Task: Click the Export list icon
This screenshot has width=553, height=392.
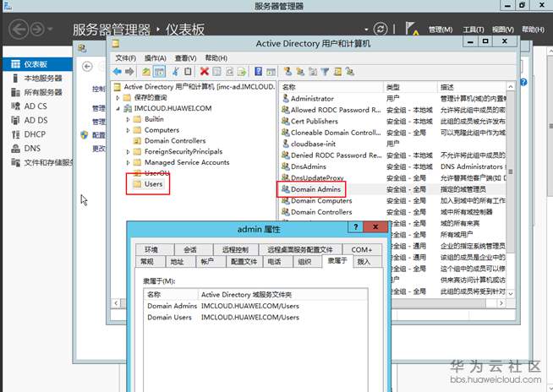Action: click(242, 72)
